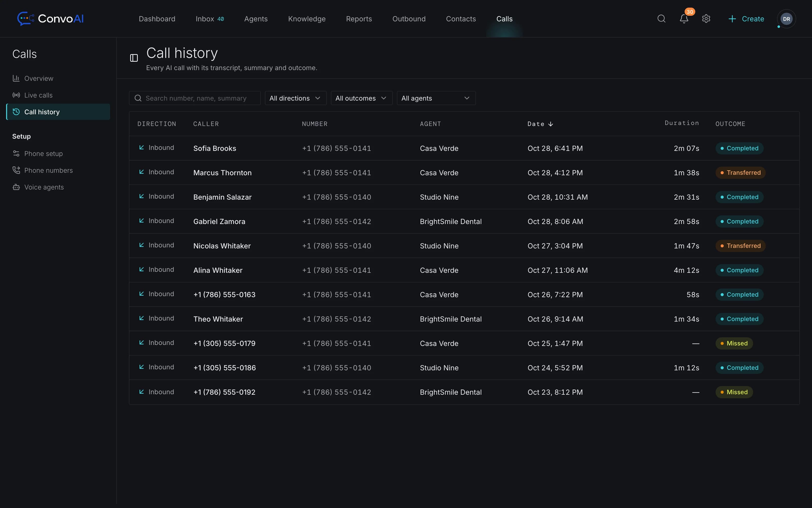812x508 pixels.
Task: Open the Benjamin Salazar call record
Action: pos(464,197)
